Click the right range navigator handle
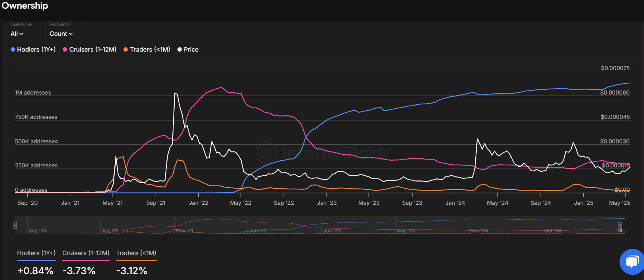The image size is (644, 280). 620,225
